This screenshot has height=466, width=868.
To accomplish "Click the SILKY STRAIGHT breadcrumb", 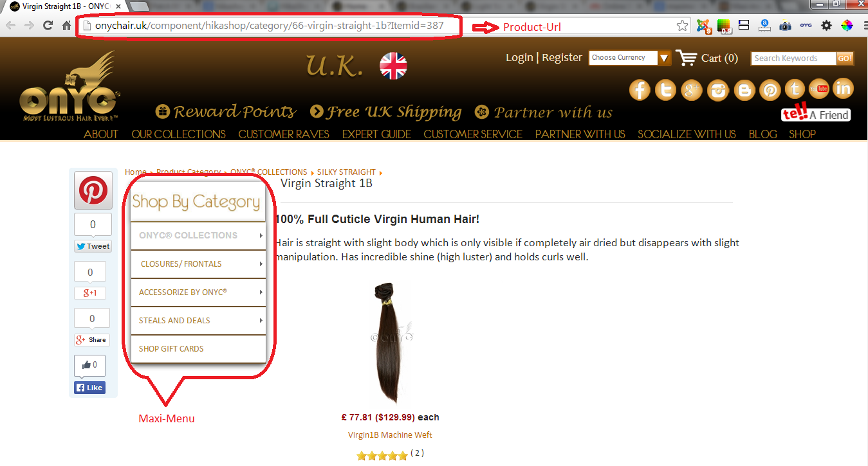I will [x=346, y=172].
